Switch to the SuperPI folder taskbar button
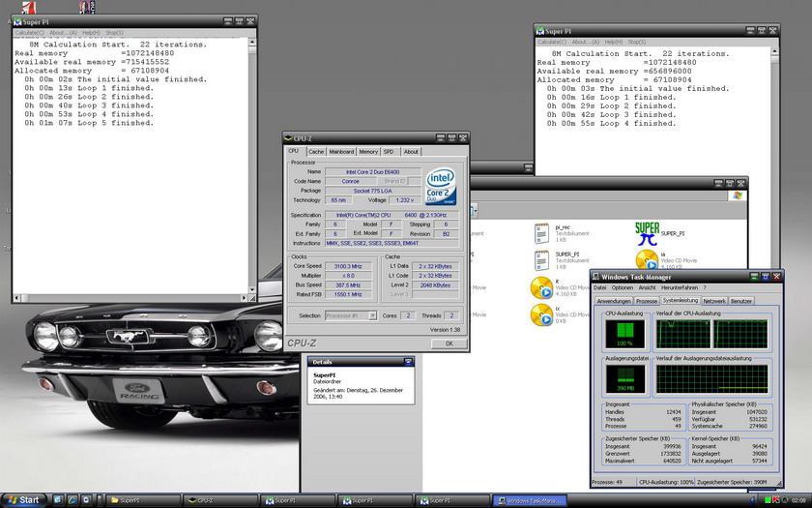This screenshot has width=812, height=508. pyautogui.click(x=143, y=501)
